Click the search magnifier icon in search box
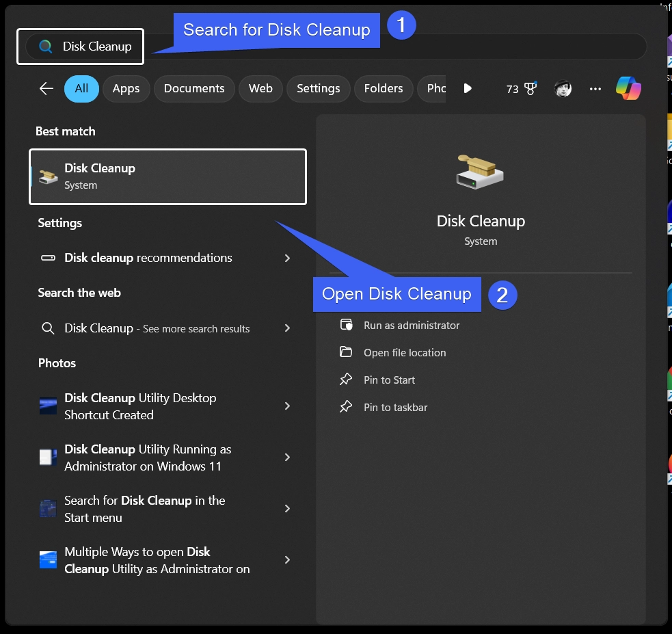This screenshot has width=672, height=634. coord(45,46)
